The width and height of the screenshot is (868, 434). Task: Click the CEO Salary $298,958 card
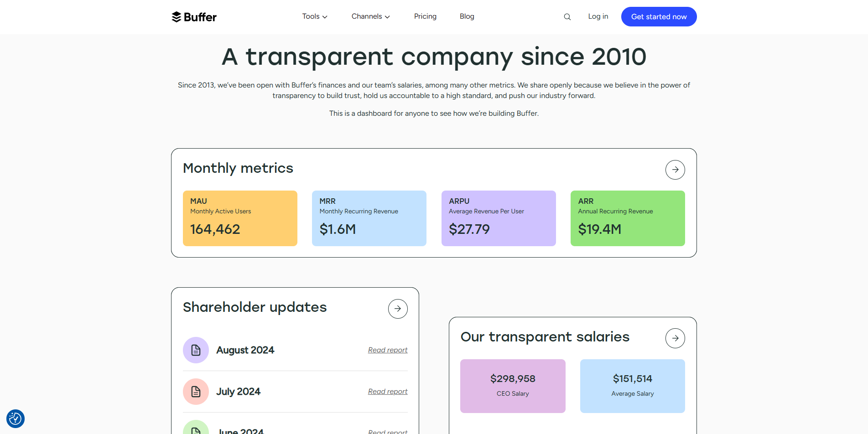click(513, 386)
